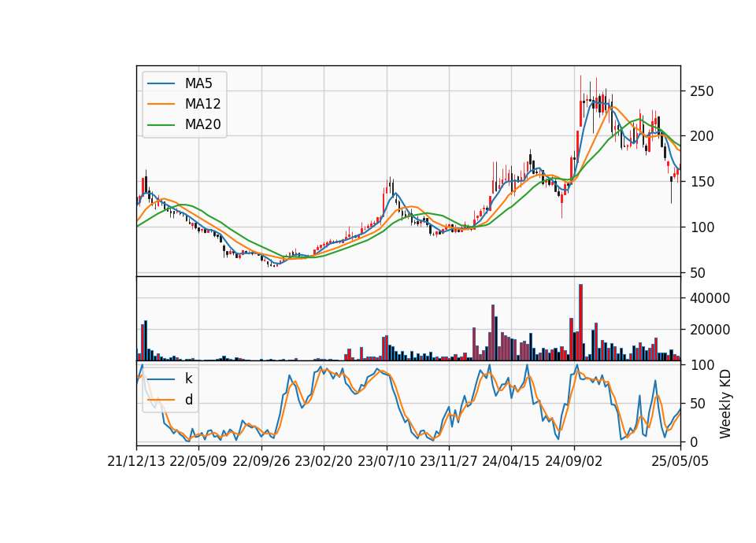Click the 20000 volume axis label
Screen dimensions: 756x543
[x=710, y=330]
